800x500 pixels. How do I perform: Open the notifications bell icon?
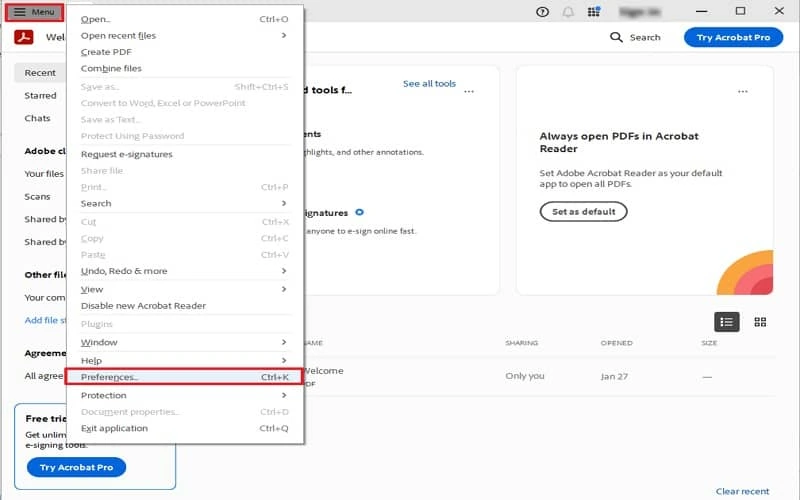point(568,12)
